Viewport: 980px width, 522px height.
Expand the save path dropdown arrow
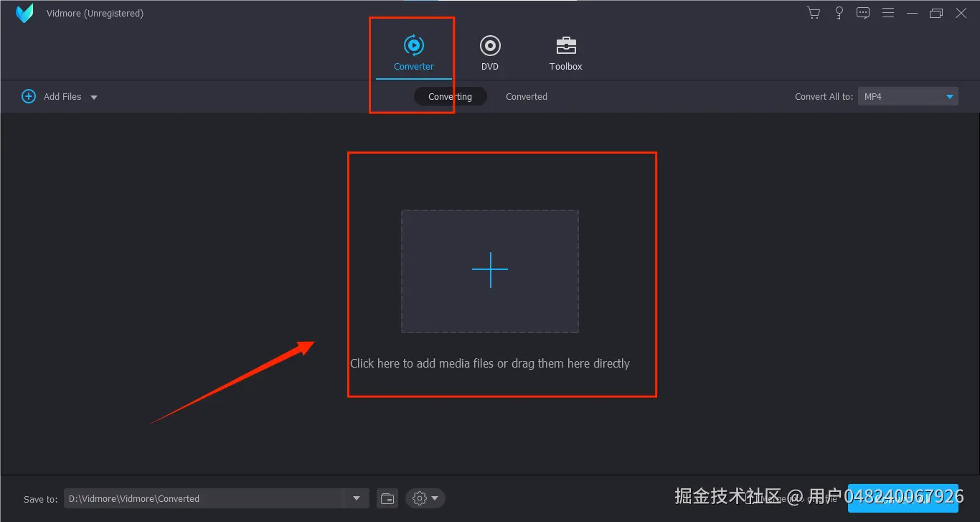[357, 498]
